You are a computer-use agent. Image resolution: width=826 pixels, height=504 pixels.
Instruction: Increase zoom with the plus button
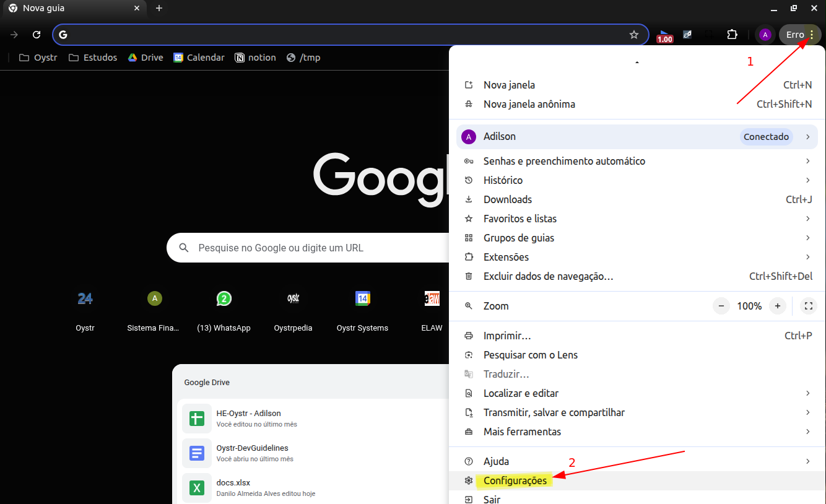(778, 306)
